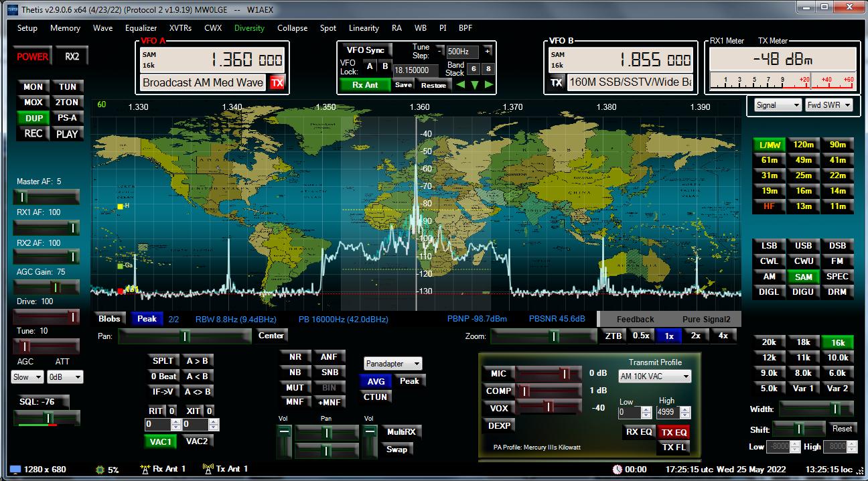Click the blue monitor resolution icon

pyautogui.click(x=15, y=470)
